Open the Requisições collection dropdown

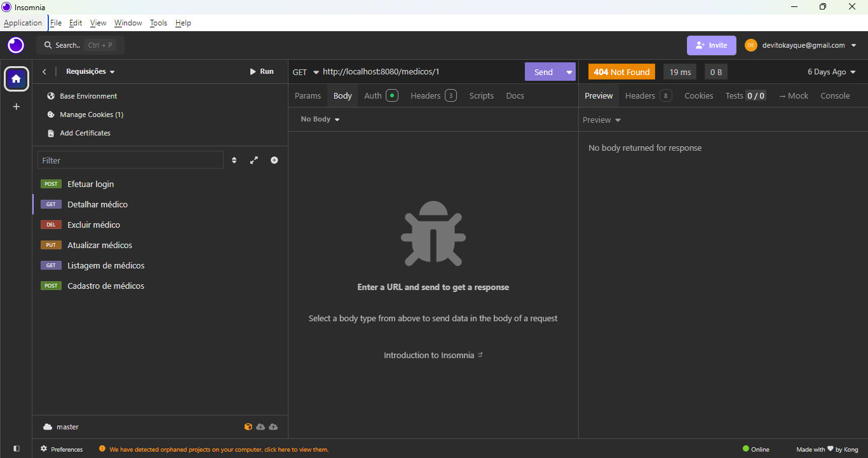coord(91,72)
